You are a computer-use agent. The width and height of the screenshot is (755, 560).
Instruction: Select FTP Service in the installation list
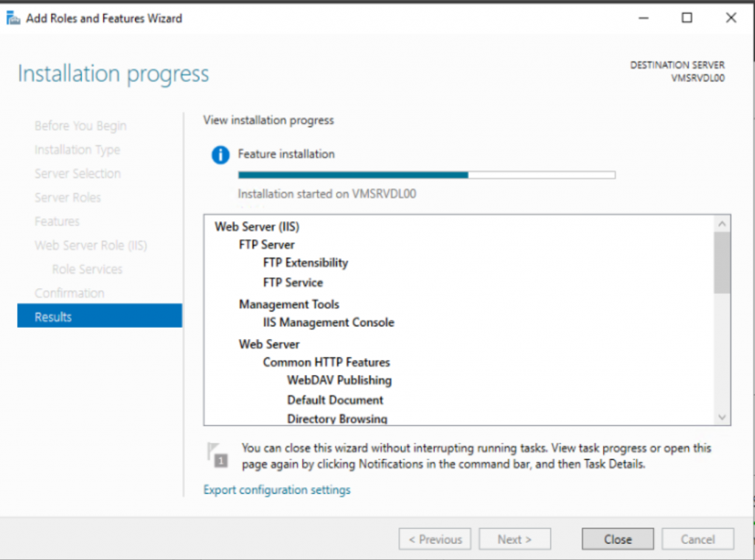coord(292,282)
